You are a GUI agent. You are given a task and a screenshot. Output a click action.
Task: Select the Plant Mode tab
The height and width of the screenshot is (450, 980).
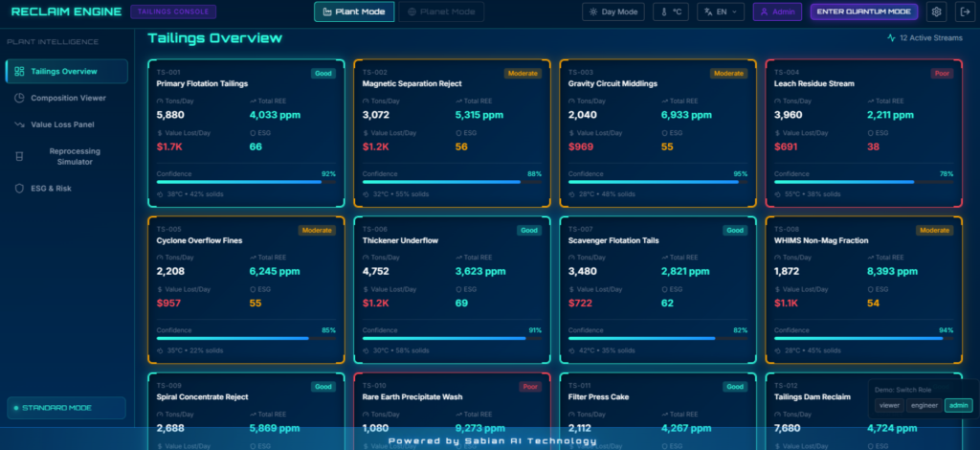point(353,12)
